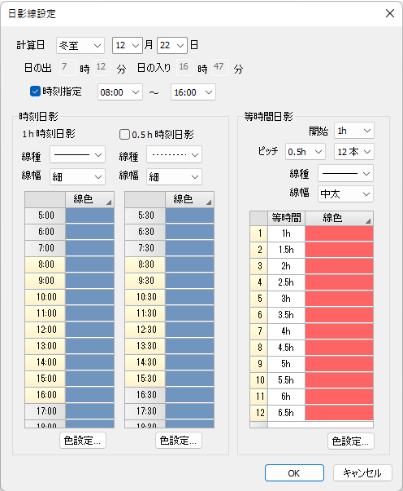Confirm with the OK button
The image size is (403, 491).
click(294, 473)
